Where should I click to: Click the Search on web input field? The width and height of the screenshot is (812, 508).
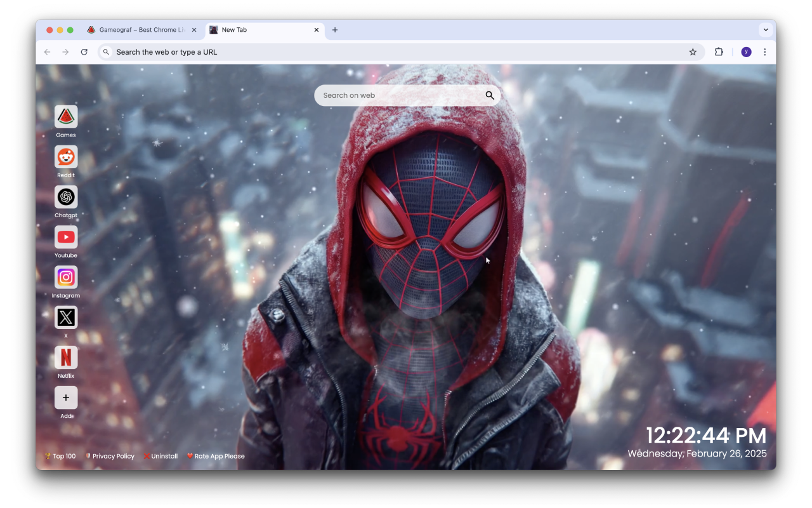(393, 95)
